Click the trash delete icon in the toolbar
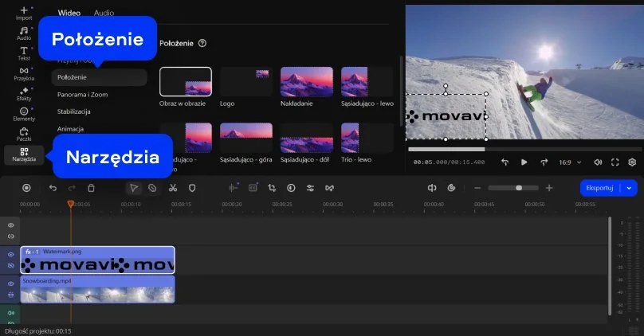The image size is (644, 336). pyautogui.click(x=91, y=188)
